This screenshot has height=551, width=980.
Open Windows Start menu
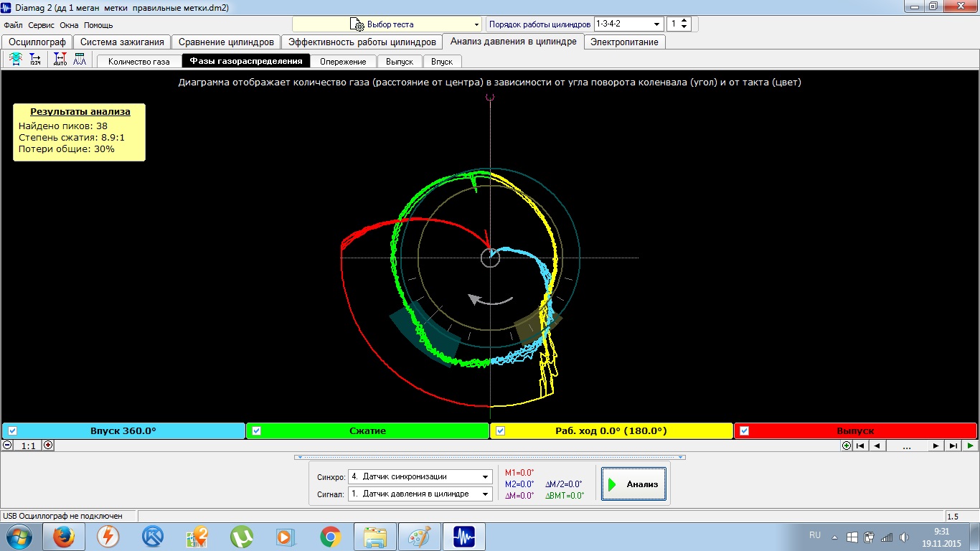pos(19,537)
